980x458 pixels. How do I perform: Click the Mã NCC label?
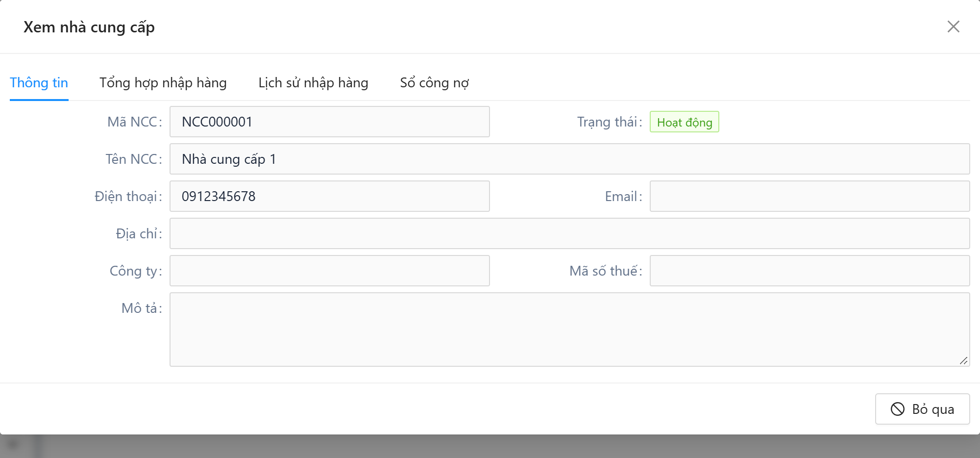(135, 122)
